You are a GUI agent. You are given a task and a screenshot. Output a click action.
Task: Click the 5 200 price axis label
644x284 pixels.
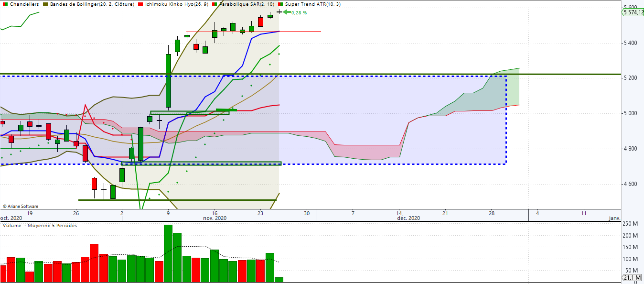coord(631,77)
